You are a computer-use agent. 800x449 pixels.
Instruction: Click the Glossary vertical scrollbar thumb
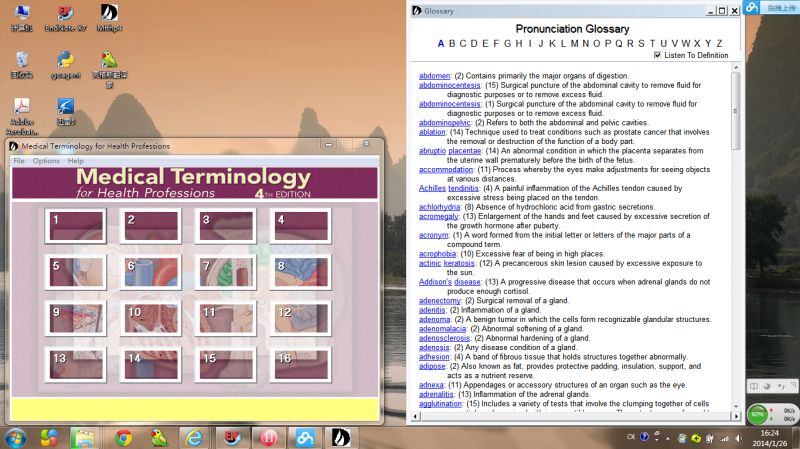coord(736,111)
